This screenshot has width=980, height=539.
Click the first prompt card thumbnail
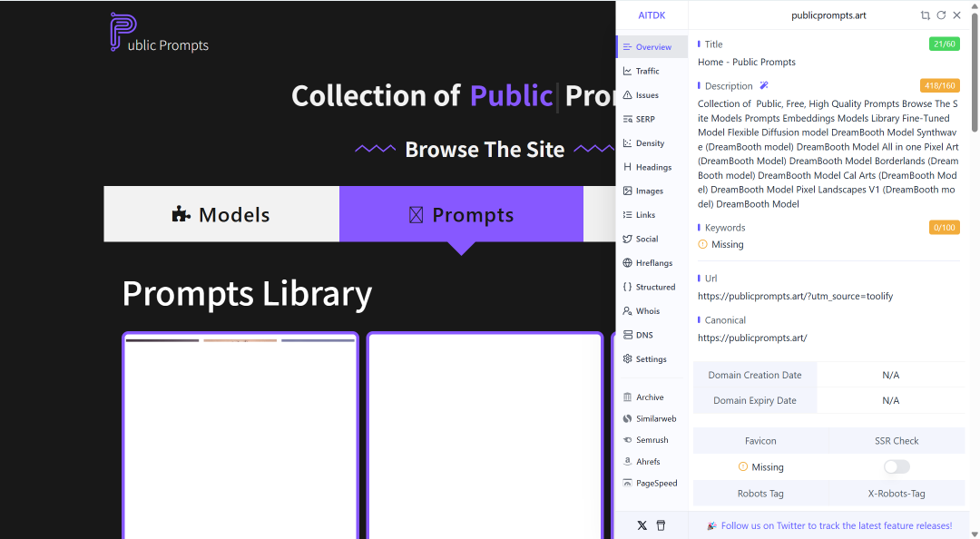[x=240, y=436]
